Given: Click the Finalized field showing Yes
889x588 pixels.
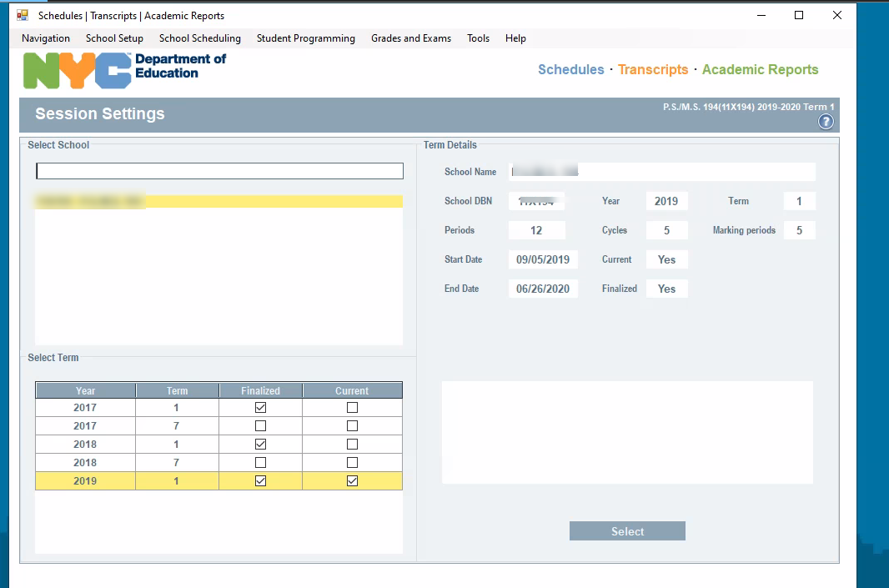Looking at the screenshot, I should point(667,289).
